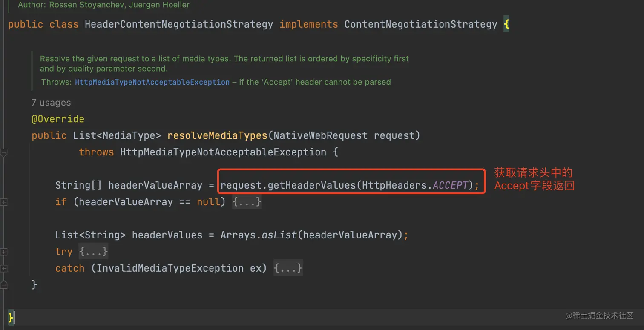Click the @Override annotation
The height and width of the screenshot is (330, 644).
pos(58,119)
